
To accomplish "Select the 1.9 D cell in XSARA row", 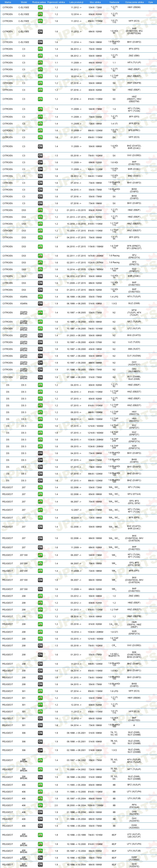I will [x=114, y=304].
